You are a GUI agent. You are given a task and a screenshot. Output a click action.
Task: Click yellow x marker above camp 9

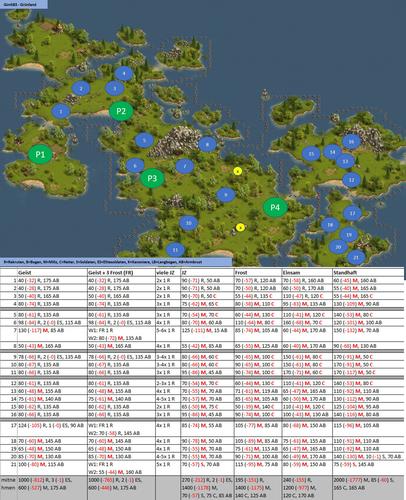tap(237, 171)
